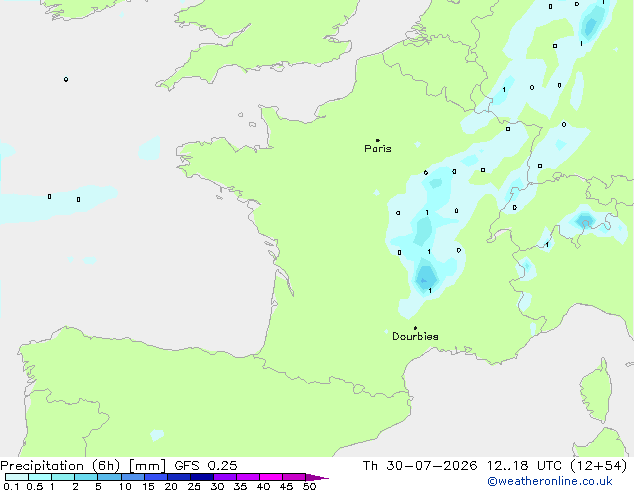This screenshot has height=490, width=634.
Task: Select the 15–20 mm legend swatch
Action: (x=156, y=477)
